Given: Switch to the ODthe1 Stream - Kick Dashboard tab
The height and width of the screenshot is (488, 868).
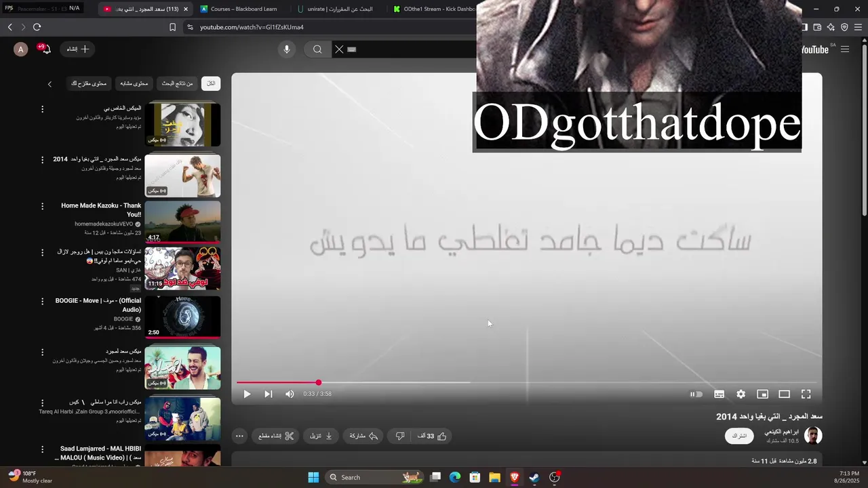Looking at the screenshot, I should [x=434, y=9].
